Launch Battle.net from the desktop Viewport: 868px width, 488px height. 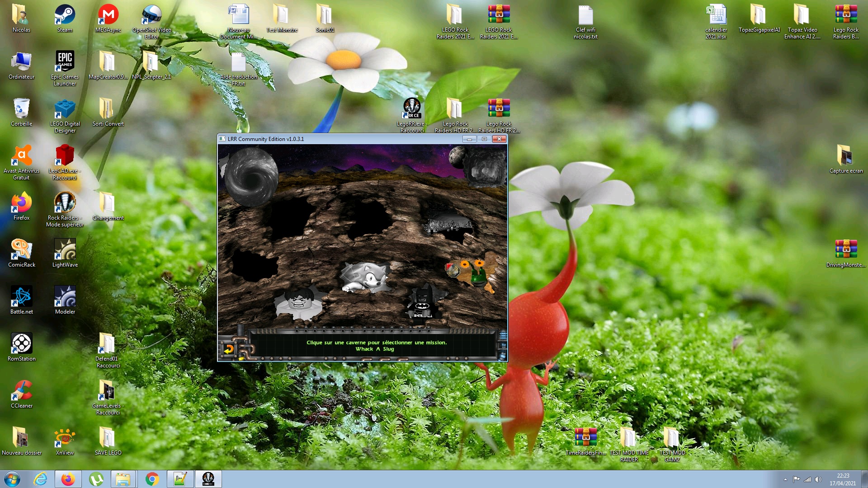click(21, 300)
